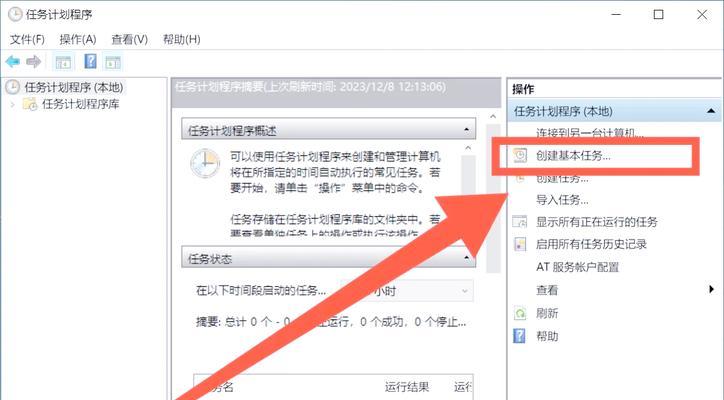Image resolution: width=724 pixels, height=400 pixels.
Task: Select 任务计划程序 (本地) in the tree
Action: pyautogui.click(x=74, y=87)
